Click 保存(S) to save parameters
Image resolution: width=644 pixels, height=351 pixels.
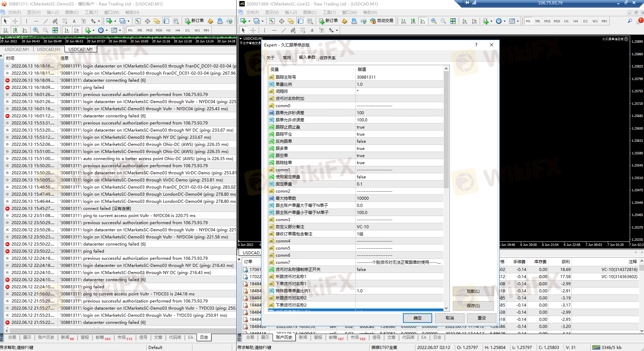[473, 306]
